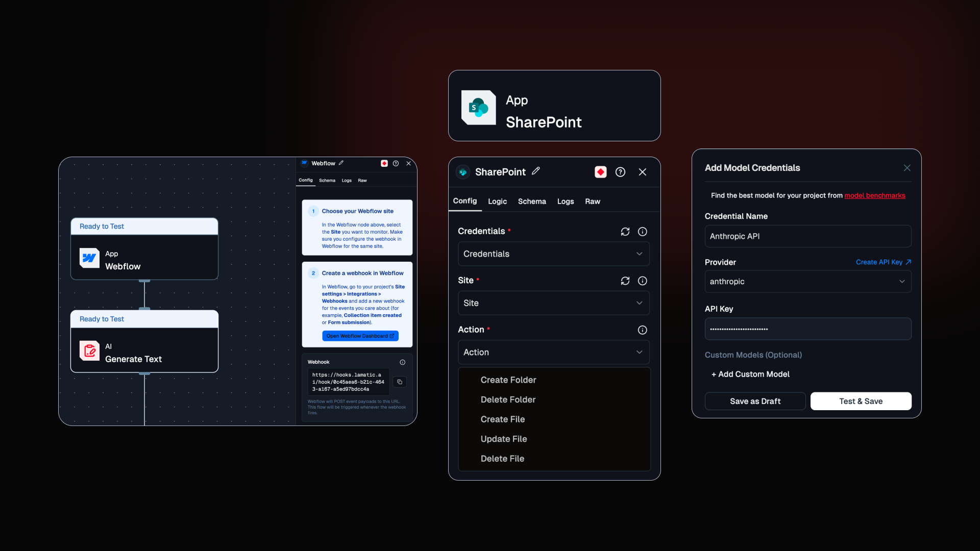Image resolution: width=980 pixels, height=551 pixels.
Task: Click the Open Webflow Dashboard button
Action: pyautogui.click(x=360, y=336)
